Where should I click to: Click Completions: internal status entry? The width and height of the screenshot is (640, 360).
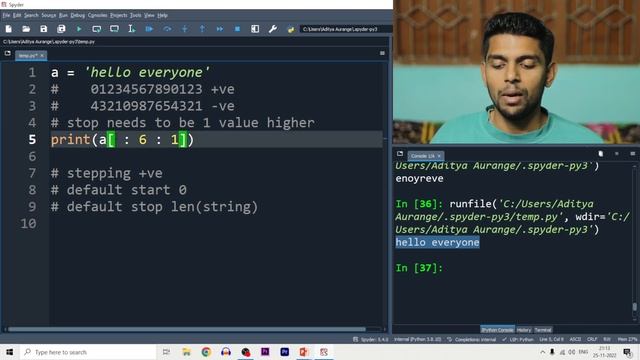(x=471, y=340)
